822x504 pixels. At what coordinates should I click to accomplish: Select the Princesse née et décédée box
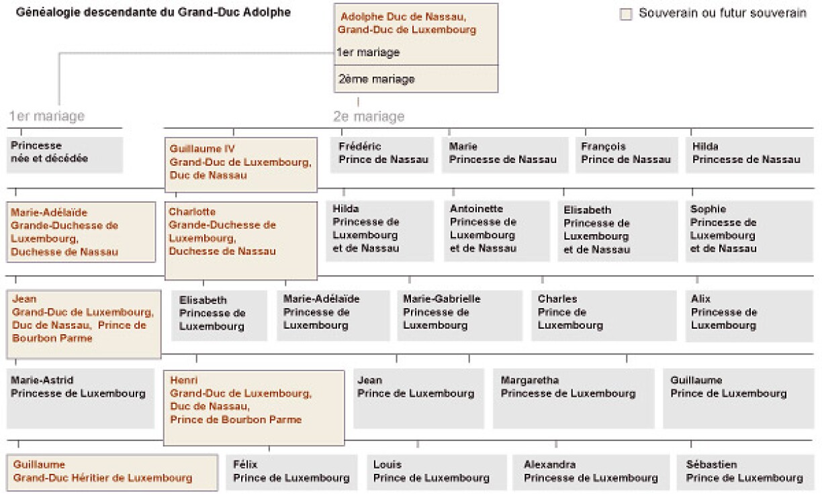(65, 154)
